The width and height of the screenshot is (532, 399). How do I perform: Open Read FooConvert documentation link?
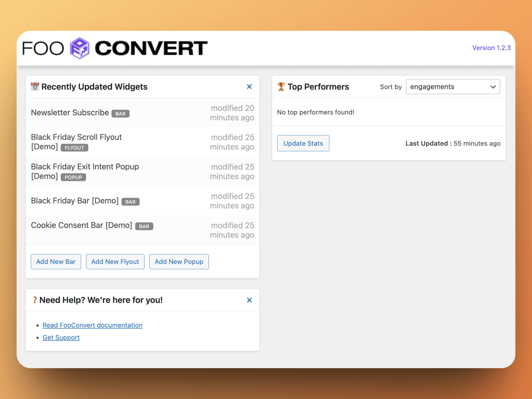[x=92, y=325]
